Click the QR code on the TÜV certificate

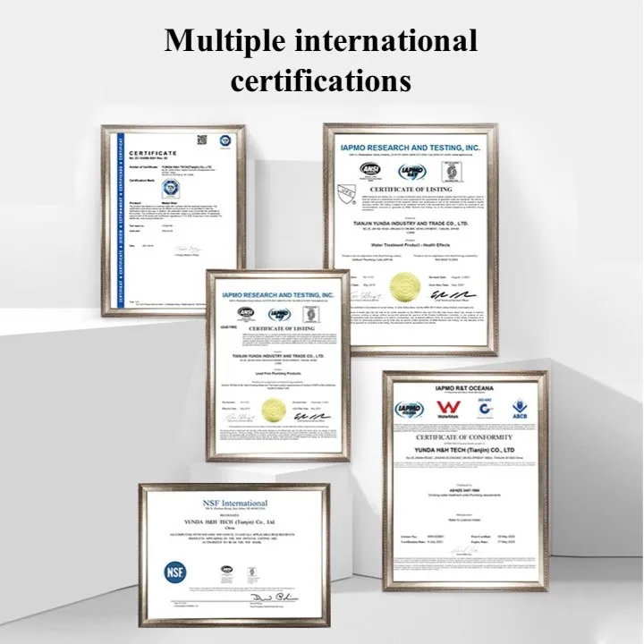coord(202,140)
